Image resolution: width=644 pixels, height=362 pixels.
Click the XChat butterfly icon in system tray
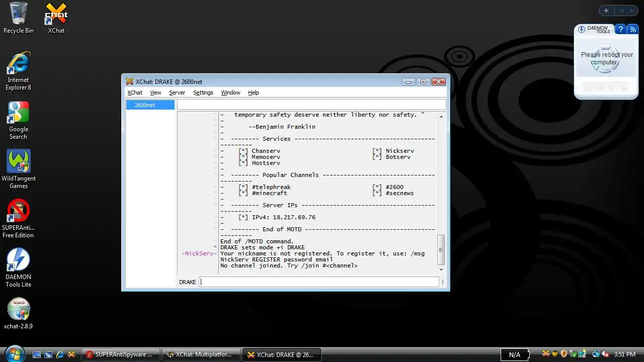point(545,354)
